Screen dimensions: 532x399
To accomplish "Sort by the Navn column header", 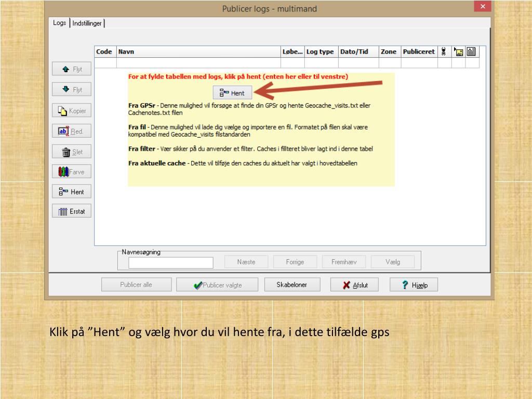I will tap(198, 51).
